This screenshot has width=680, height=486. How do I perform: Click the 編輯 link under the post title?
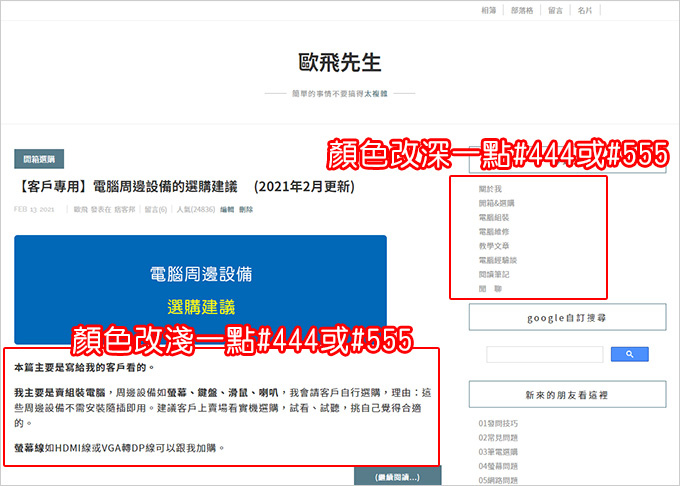tap(227, 209)
